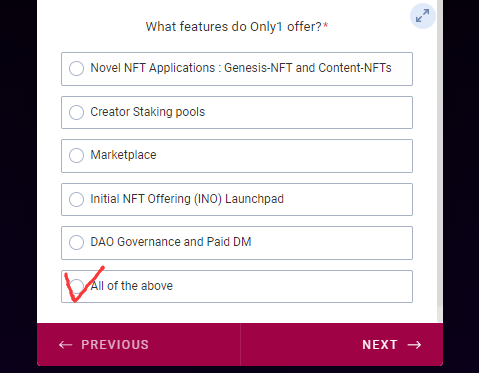Choose the Marketplace radio button
The height and width of the screenshot is (373, 479).
[76, 155]
